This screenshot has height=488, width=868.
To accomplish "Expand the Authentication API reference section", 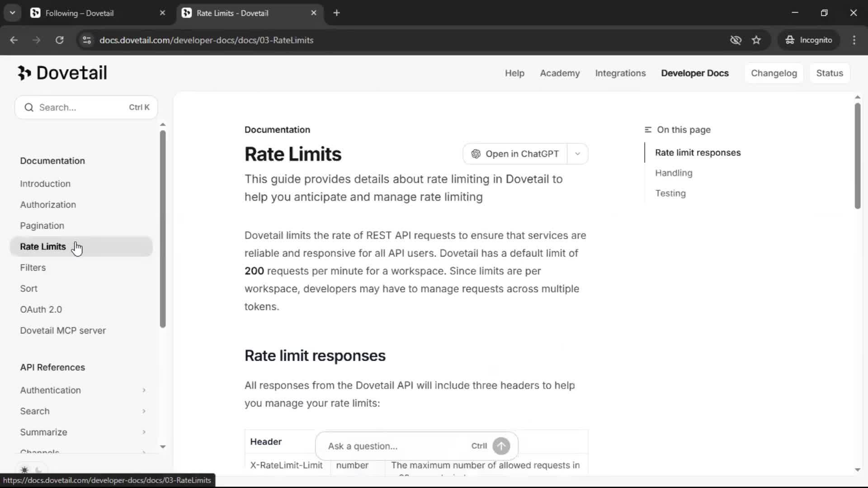I will (144, 390).
